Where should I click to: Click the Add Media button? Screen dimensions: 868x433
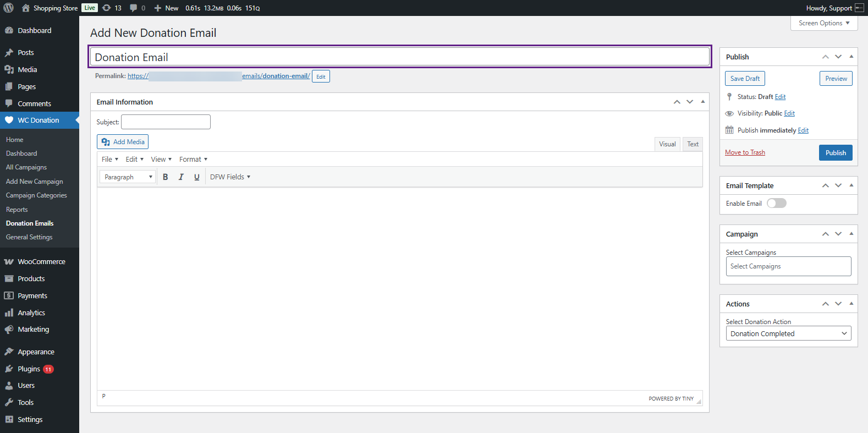click(123, 142)
